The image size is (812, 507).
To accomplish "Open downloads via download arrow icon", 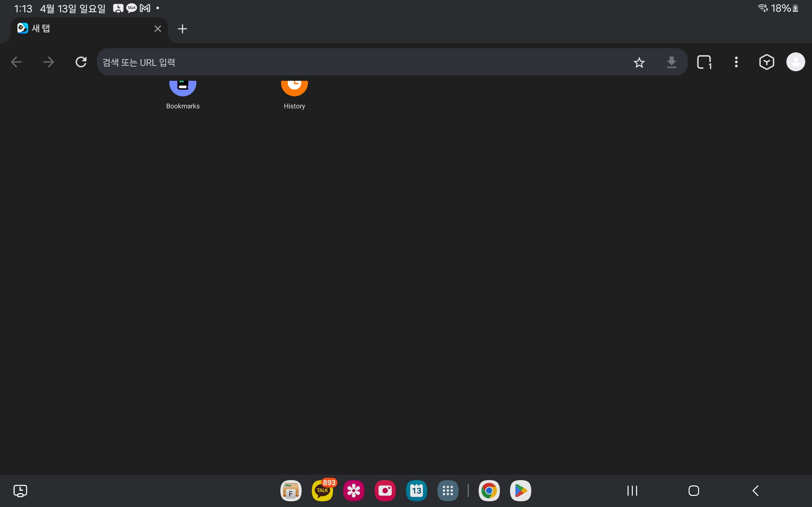I will click(671, 62).
